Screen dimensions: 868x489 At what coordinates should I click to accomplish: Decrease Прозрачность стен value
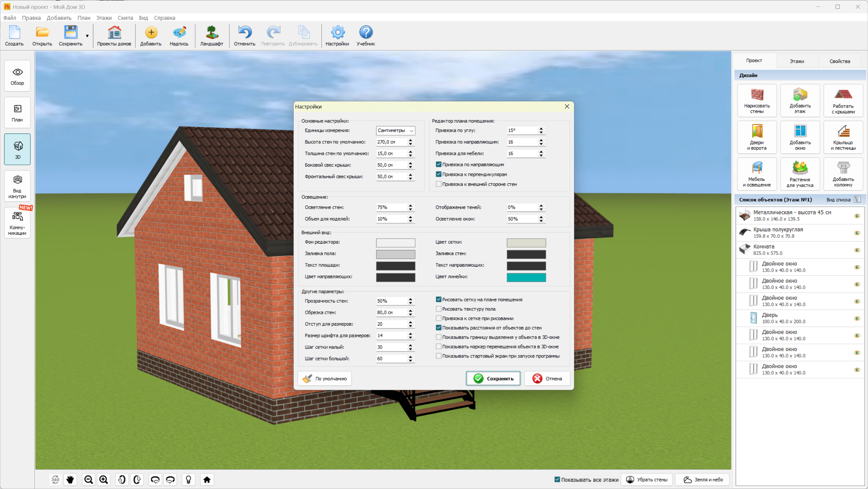[410, 303]
